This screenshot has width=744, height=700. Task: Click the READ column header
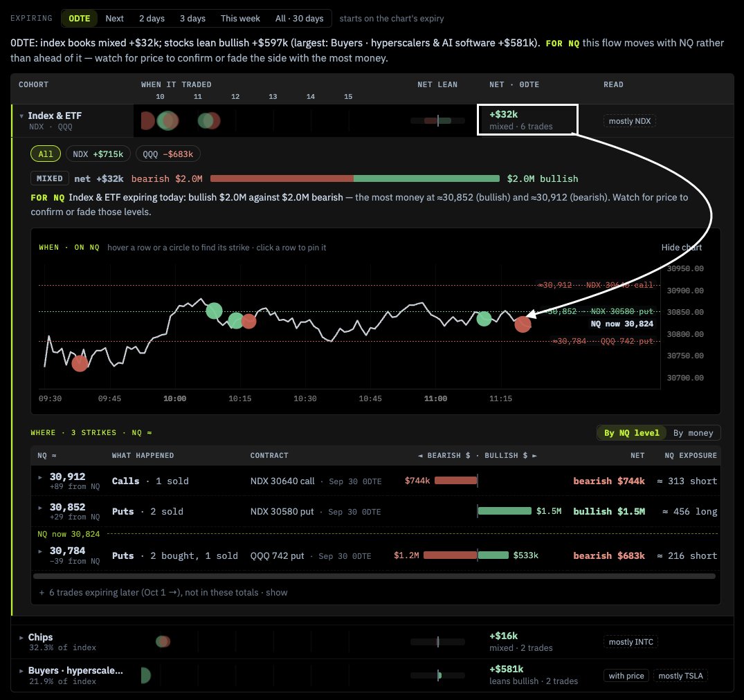[613, 84]
